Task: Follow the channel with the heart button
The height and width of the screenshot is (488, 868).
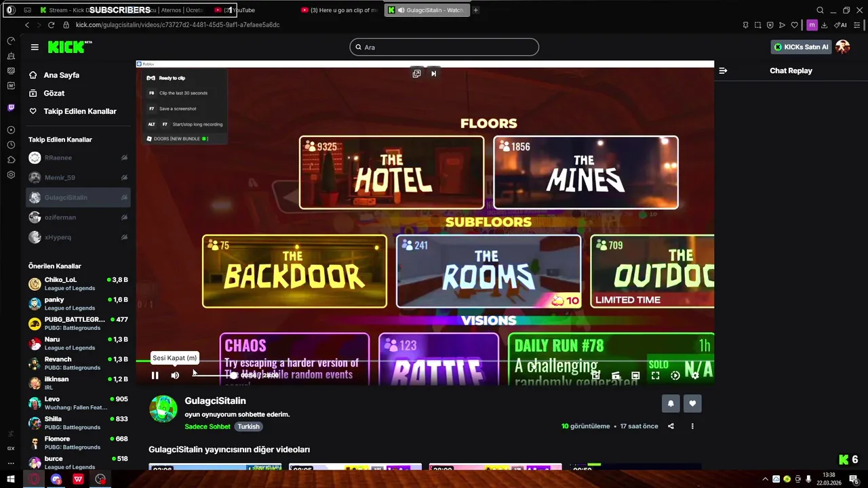Action: point(692,403)
